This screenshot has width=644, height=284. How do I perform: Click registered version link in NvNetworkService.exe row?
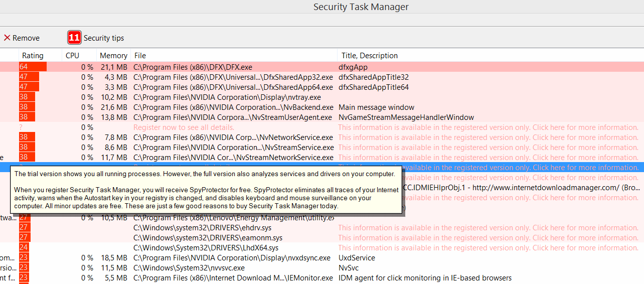[488, 137]
